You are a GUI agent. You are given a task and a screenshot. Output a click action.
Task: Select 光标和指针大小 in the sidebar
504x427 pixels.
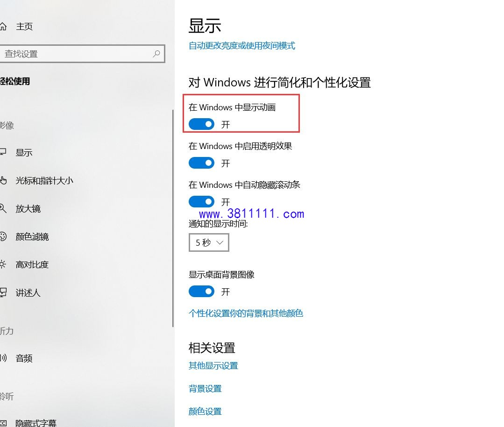(44, 180)
